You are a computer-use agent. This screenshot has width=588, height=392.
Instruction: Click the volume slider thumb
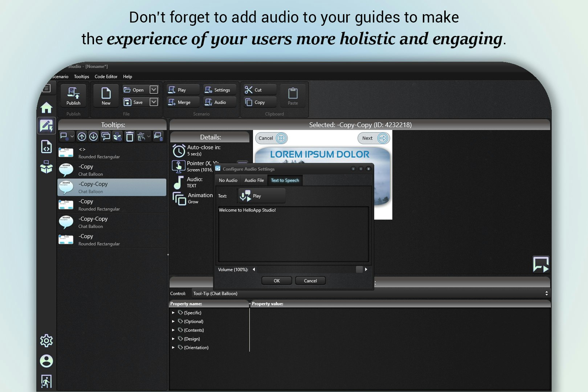tap(359, 269)
